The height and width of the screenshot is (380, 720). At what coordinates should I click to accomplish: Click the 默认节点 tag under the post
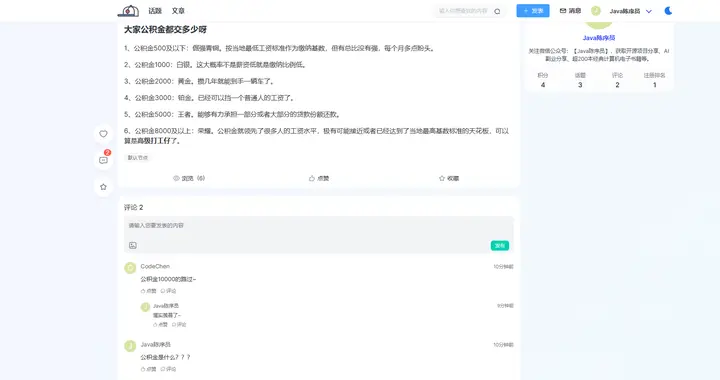pos(138,157)
